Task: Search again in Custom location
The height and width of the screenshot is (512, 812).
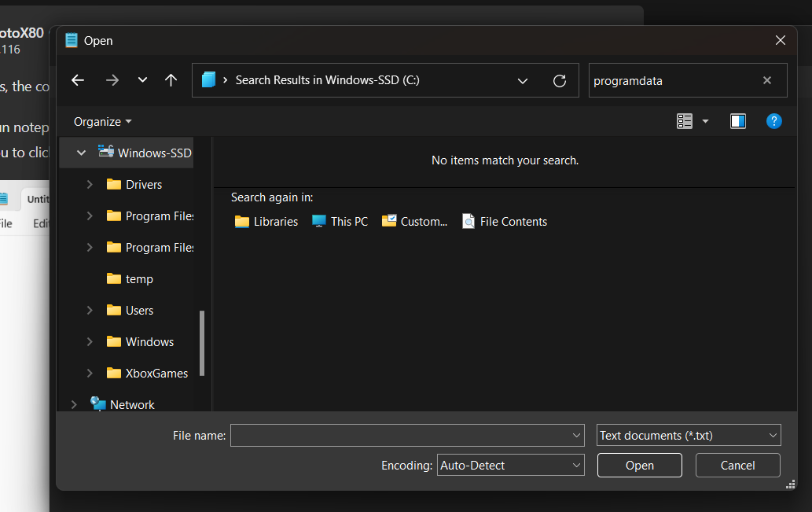Action: (414, 222)
